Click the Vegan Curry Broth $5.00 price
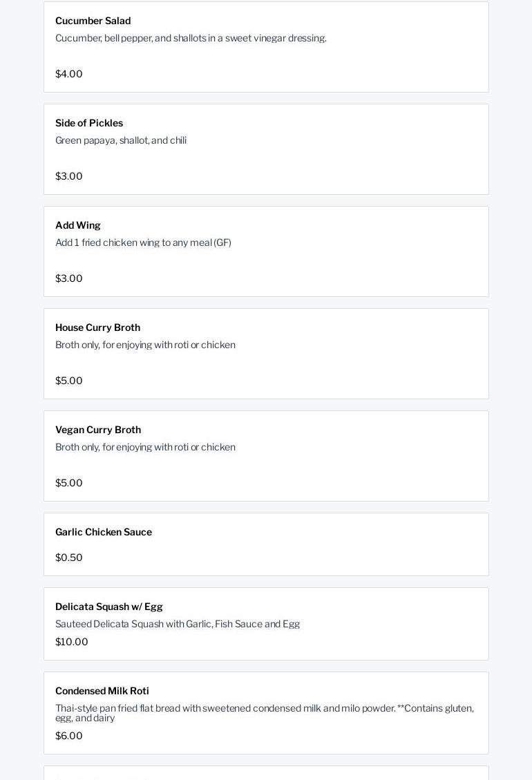This screenshot has width=532, height=780. click(x=69, y=483)
